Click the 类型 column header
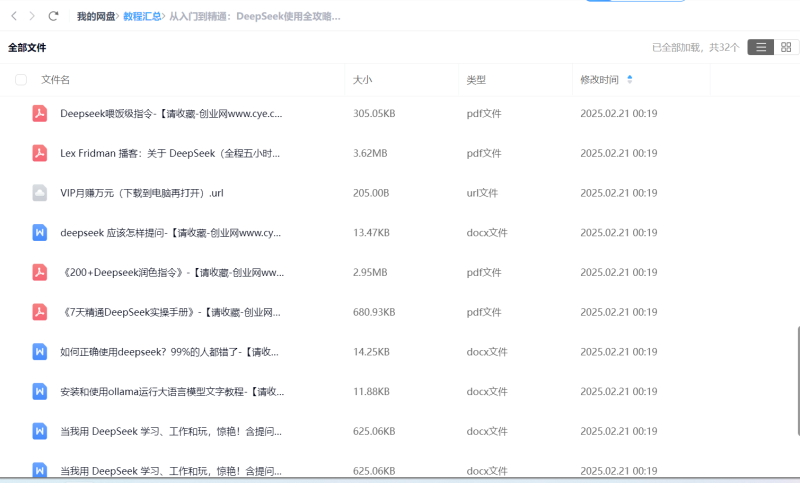The image size is (800, 483). click(476, 80)
